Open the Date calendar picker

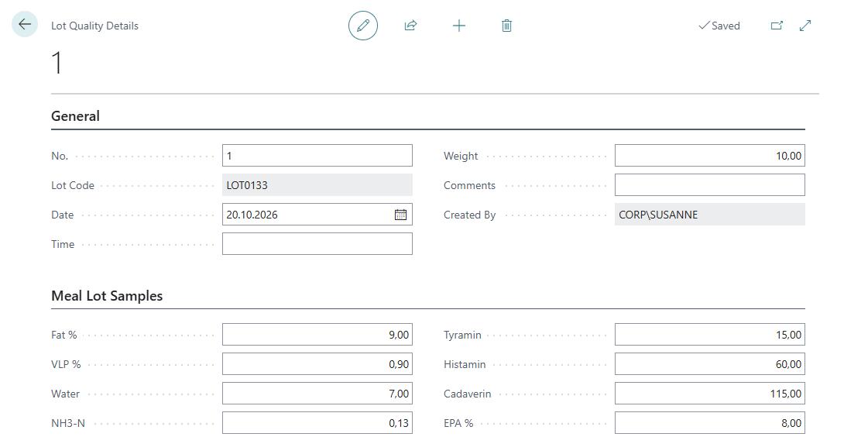[401, 215]
